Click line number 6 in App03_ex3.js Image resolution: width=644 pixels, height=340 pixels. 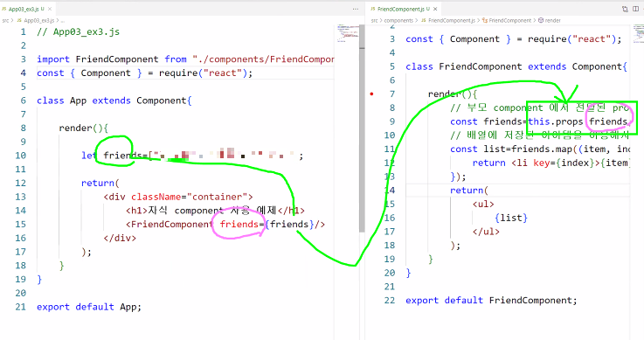pyautogui.click(x=23, y=101)
